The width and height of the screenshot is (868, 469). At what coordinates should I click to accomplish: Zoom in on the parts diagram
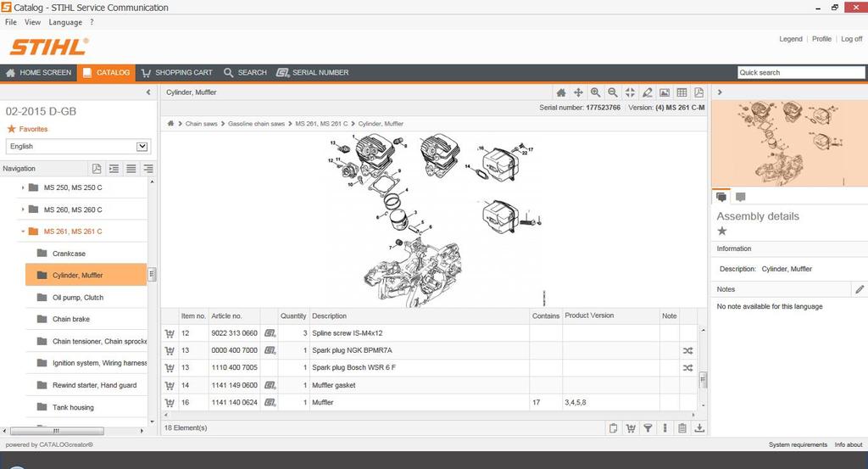pos(595,92)
